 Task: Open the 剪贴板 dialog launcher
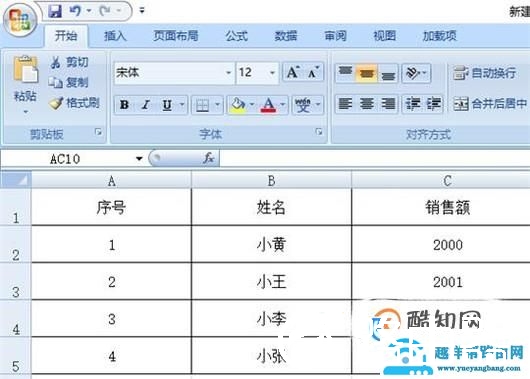[98, 132]
